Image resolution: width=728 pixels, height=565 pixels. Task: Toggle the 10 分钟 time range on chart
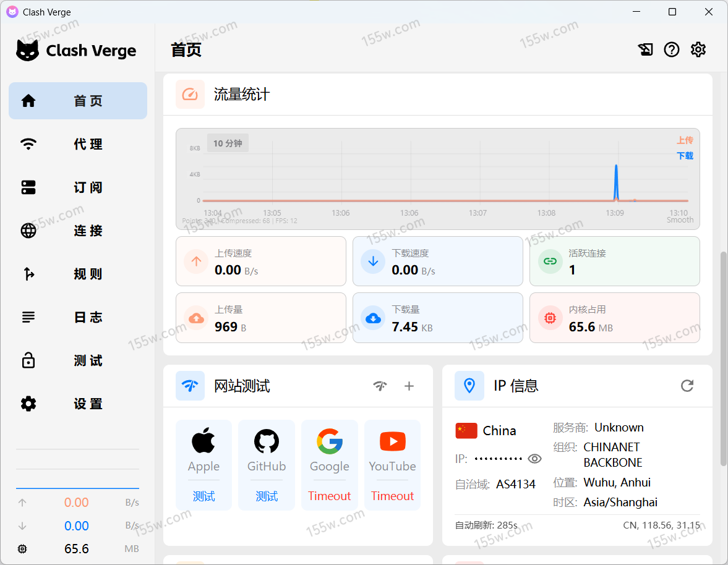[228, 143]
